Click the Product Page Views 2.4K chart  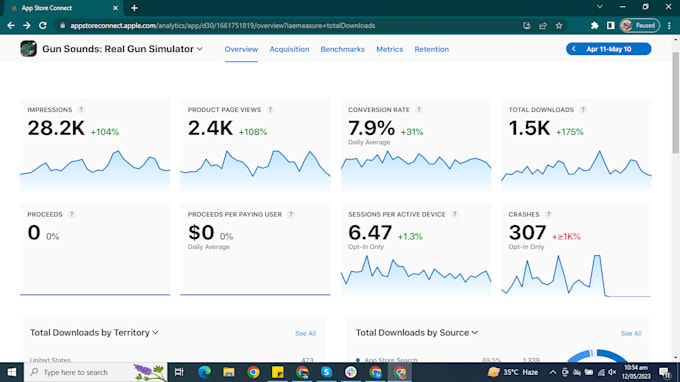(255, 170)
